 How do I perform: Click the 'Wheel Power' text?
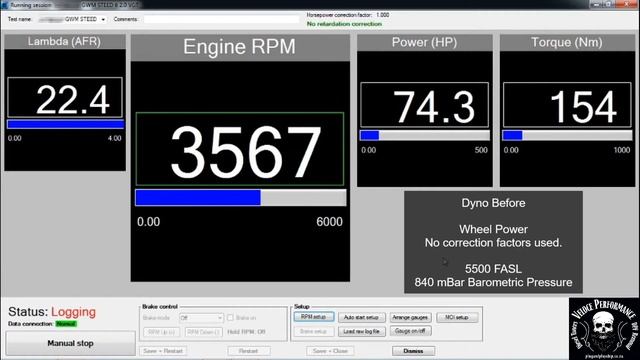[493, 229]
